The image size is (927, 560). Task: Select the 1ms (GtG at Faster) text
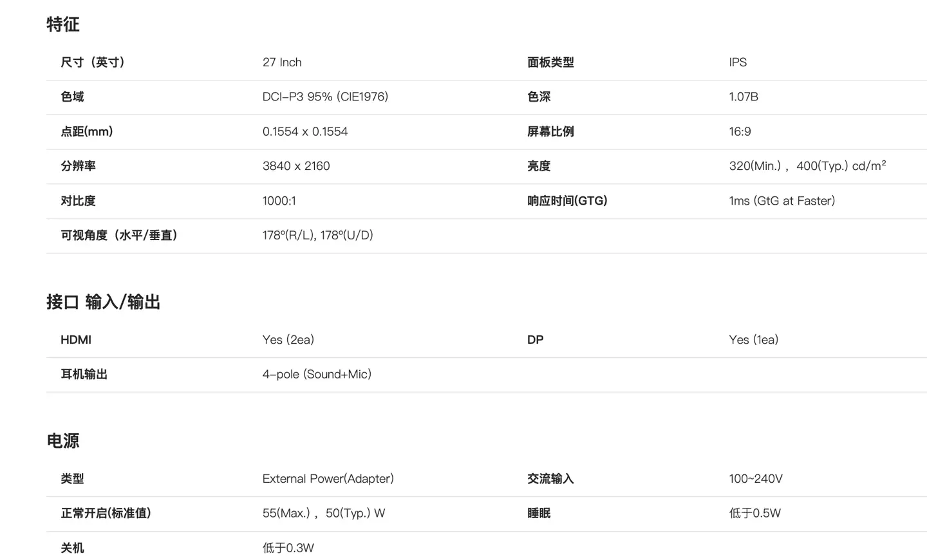point(782,201)
